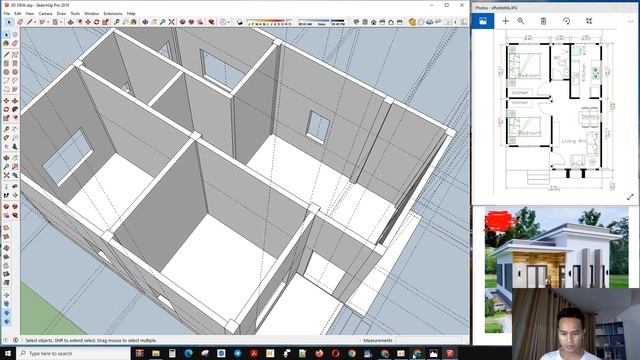Select Circle tool in left palette
This screenshot has width=640, height=360.
(6, 72)
